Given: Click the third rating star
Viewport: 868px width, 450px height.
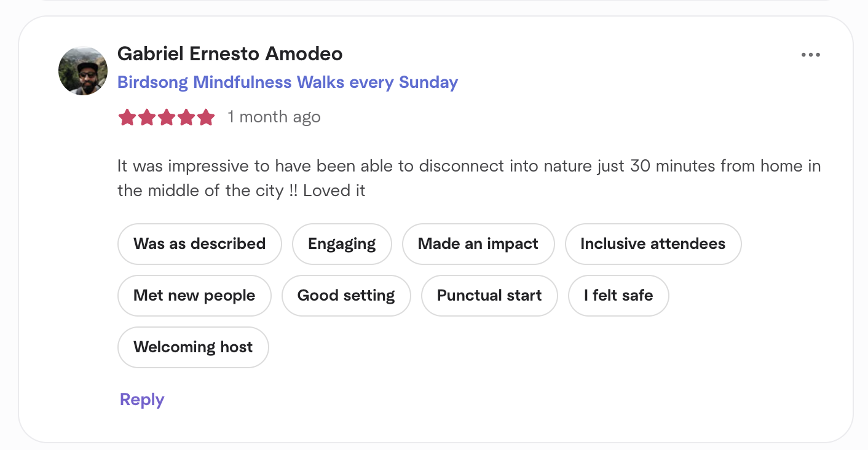Looking at the screenshot, I should [x=167, y=117].
